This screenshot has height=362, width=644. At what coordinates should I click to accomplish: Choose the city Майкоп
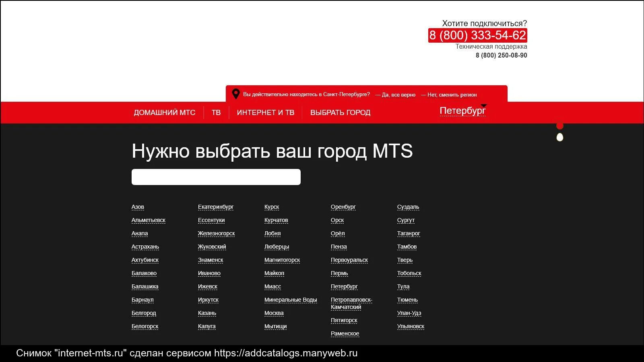pyautogui.click(x=274, y=273)
